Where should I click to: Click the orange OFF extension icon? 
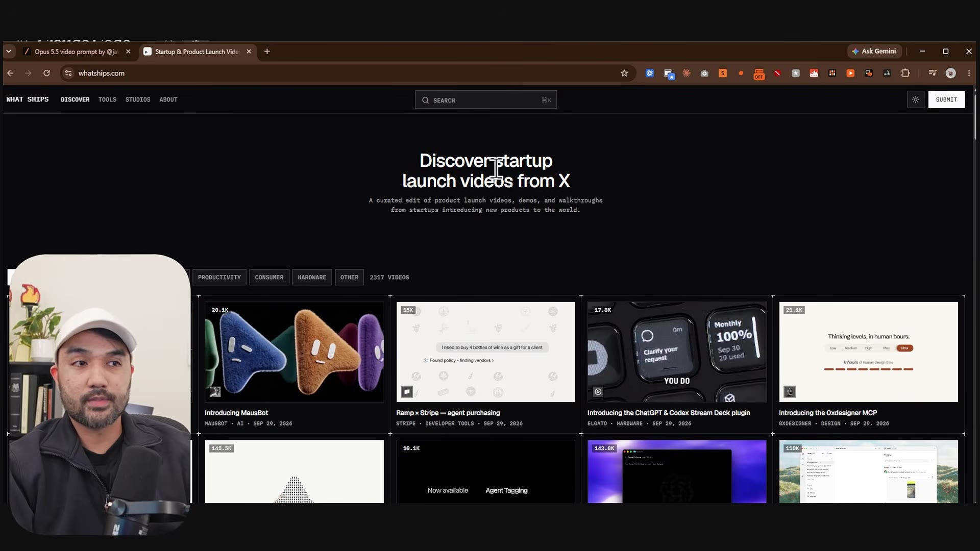(759, 74)
